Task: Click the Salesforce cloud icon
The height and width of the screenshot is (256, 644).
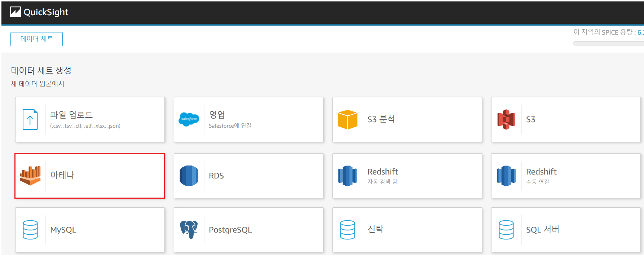Action: (x=189, y=119)
